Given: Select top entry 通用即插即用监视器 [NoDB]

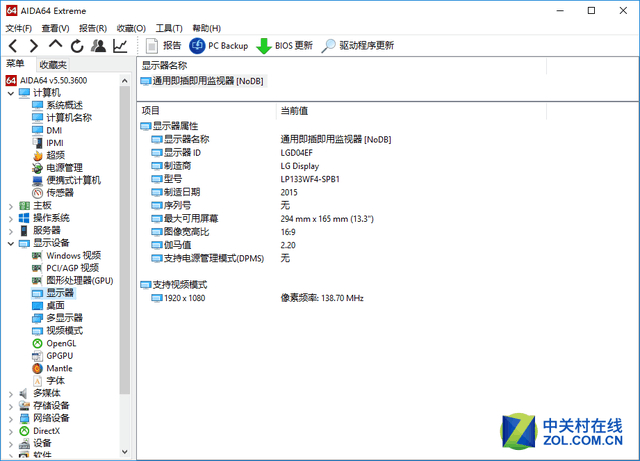Looking at the screenshot, I should [x=202, y=81].
